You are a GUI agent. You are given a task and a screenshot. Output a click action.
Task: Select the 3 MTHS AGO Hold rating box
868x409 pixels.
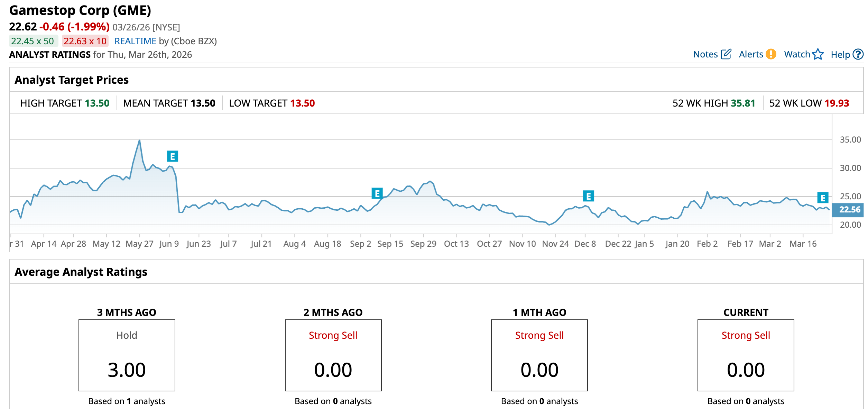pyautogui.click(x=127, y=355)
